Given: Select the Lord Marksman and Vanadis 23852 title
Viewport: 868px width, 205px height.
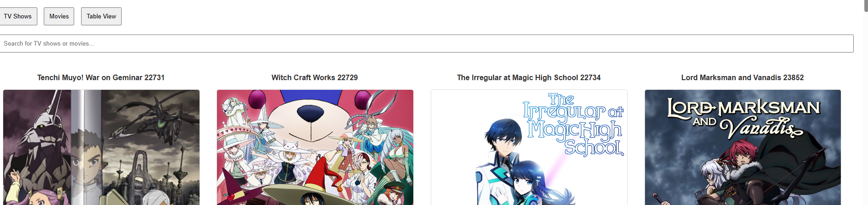Looking at the screenshot, I should pyautogui.click(x=743, y=77).
